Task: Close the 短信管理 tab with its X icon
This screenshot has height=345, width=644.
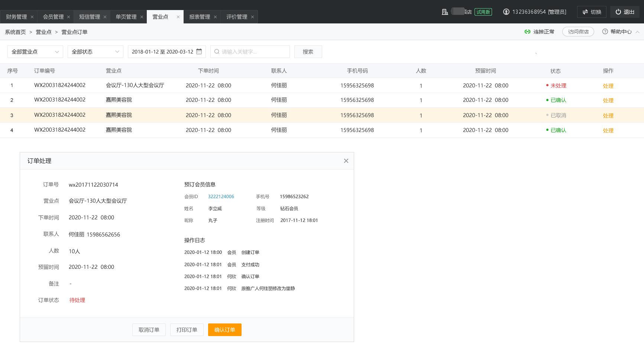Action: [105, 17]
